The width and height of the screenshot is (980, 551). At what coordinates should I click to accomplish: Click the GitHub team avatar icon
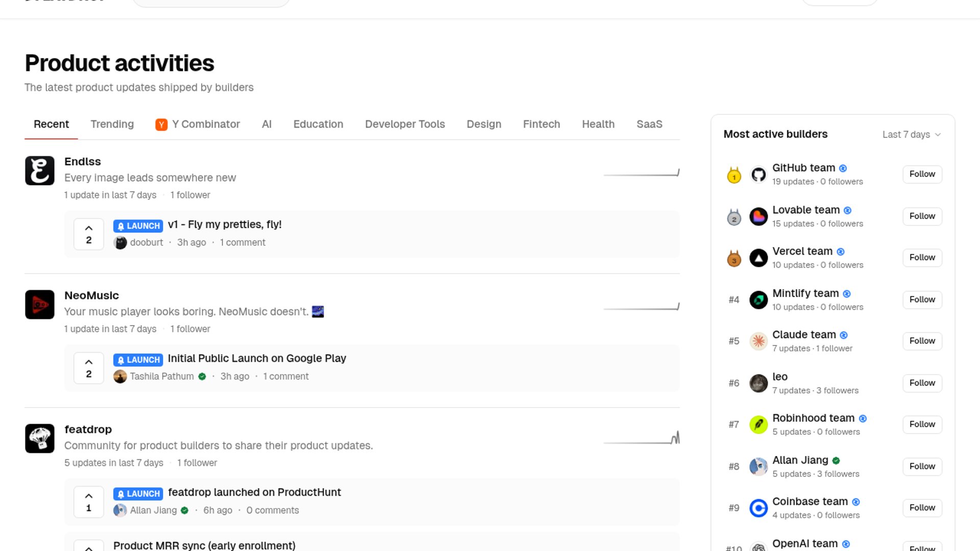[x=758, y=174]
